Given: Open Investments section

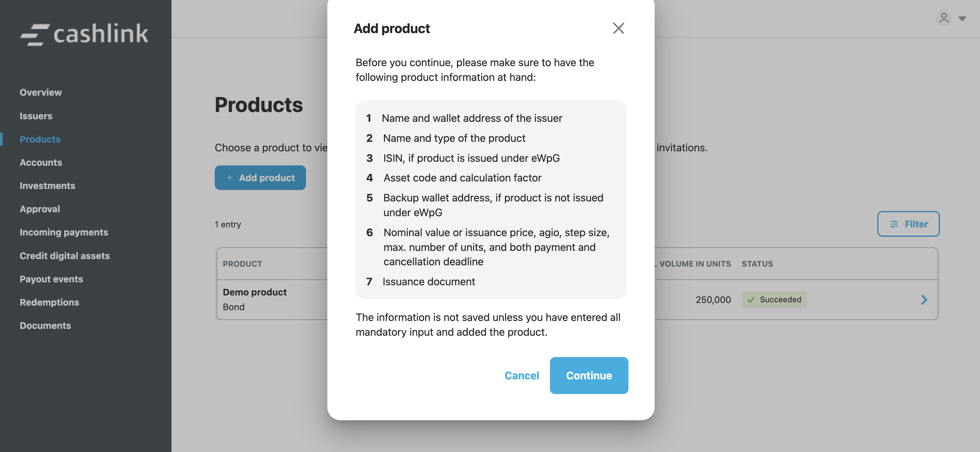Looking at the screenshot, I should [47, 186].
